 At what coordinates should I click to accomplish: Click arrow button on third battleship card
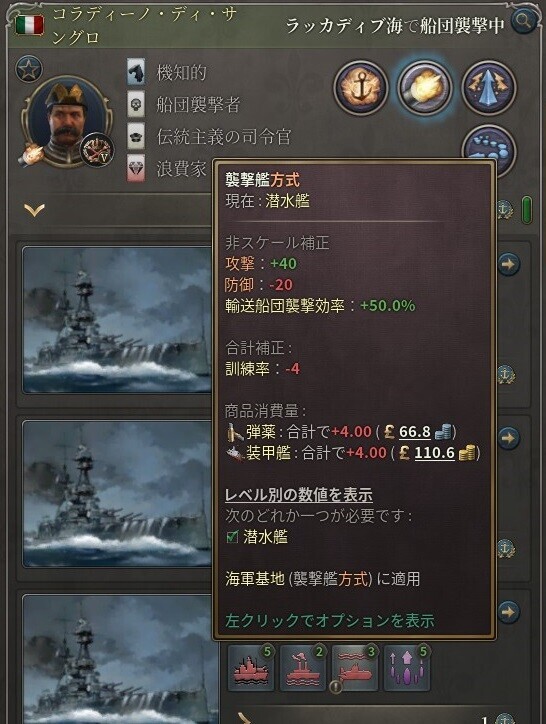(x=509, y=612)
